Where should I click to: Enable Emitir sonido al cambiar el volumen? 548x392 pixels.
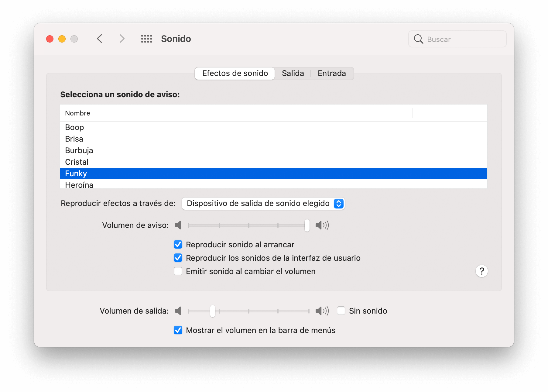click(x=178, y=271)
